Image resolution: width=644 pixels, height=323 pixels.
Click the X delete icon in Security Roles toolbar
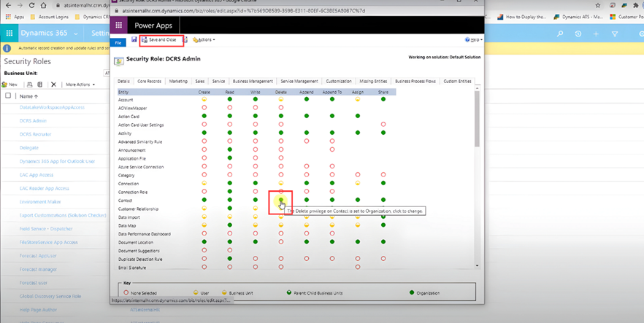point(53,85)
